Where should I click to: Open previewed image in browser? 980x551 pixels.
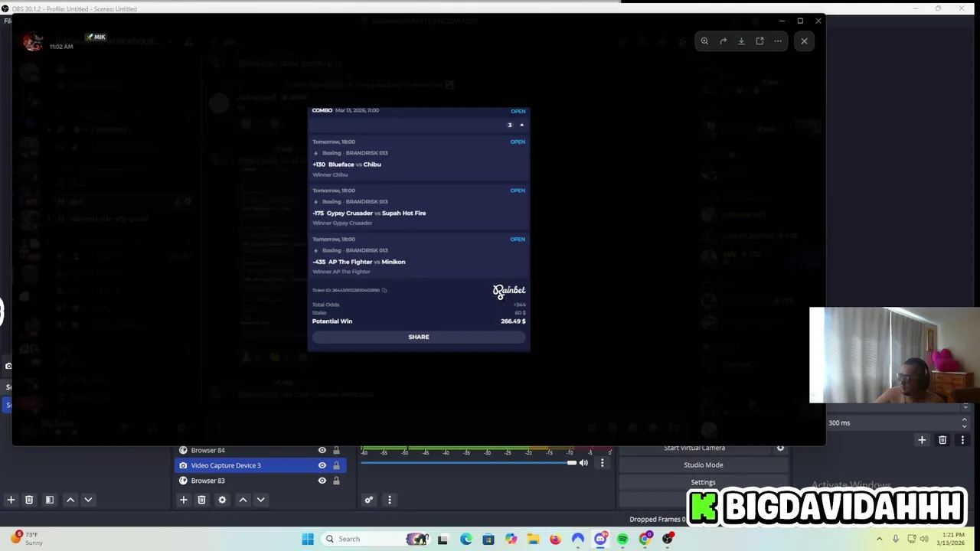pos(759,41)
